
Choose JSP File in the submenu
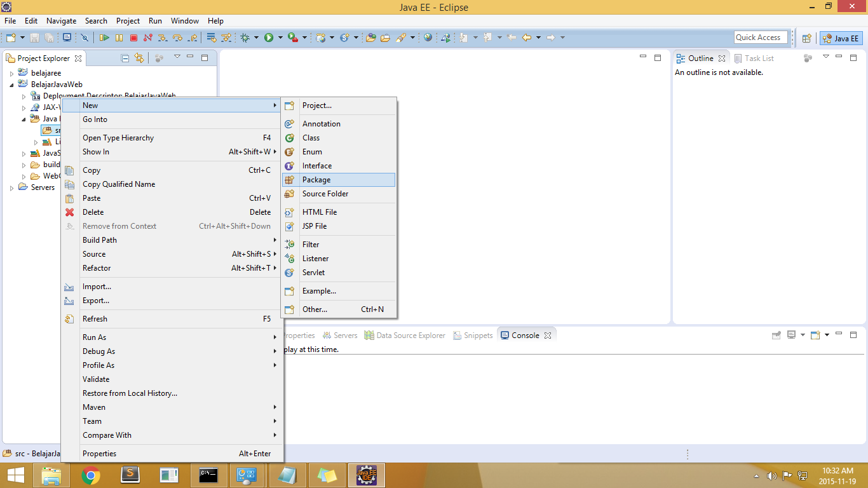(338, 226)
